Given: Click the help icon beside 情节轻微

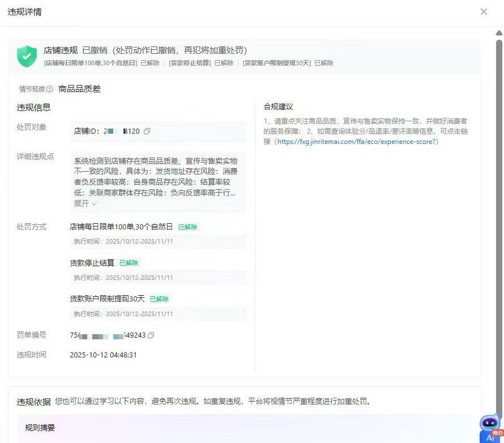Looking at the screenshot, I should (50, 89).
